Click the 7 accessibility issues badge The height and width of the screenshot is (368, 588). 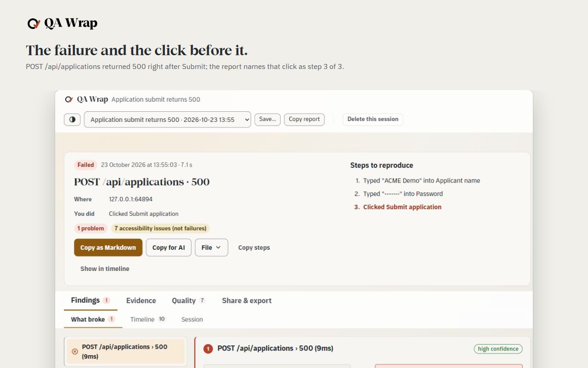tap(160, 228)
